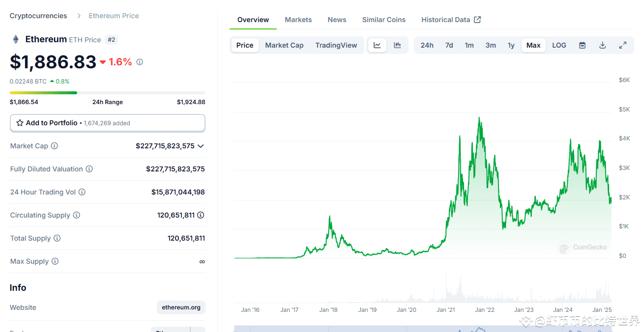Image resolution: width=644 pixels, height=332 pixels.
Task: Toggle logarithmic scale with the LOG button
Action: tap(559, 45)
